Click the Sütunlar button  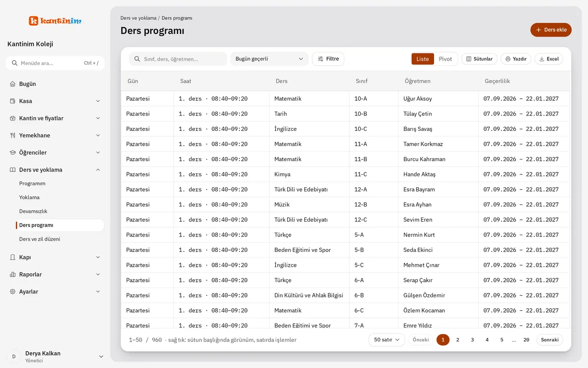click(479, 59)
